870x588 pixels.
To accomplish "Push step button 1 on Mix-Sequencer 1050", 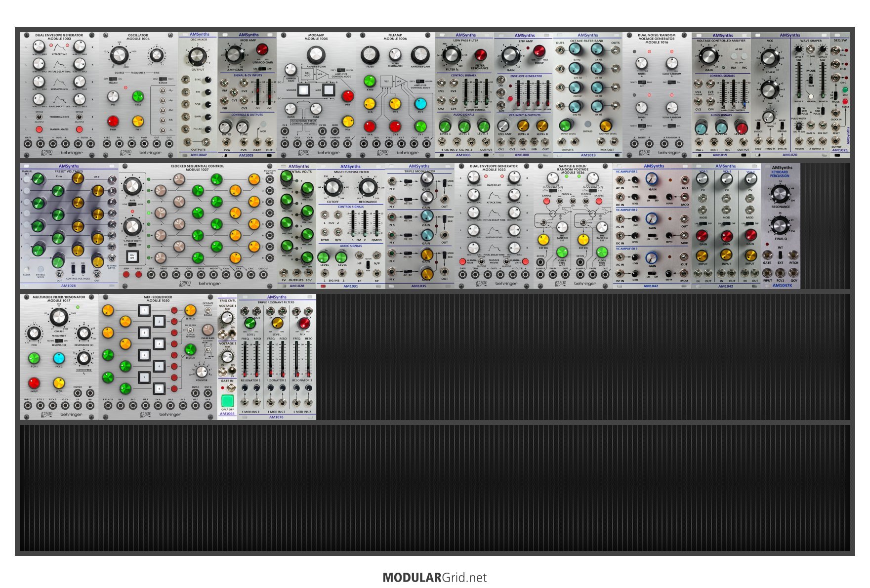I will [144, 310].
